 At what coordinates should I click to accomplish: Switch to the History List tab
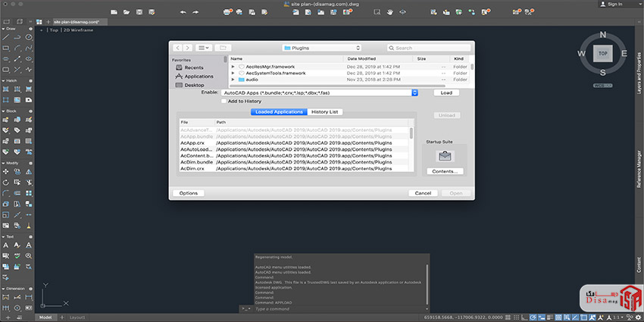coord(325,112)
